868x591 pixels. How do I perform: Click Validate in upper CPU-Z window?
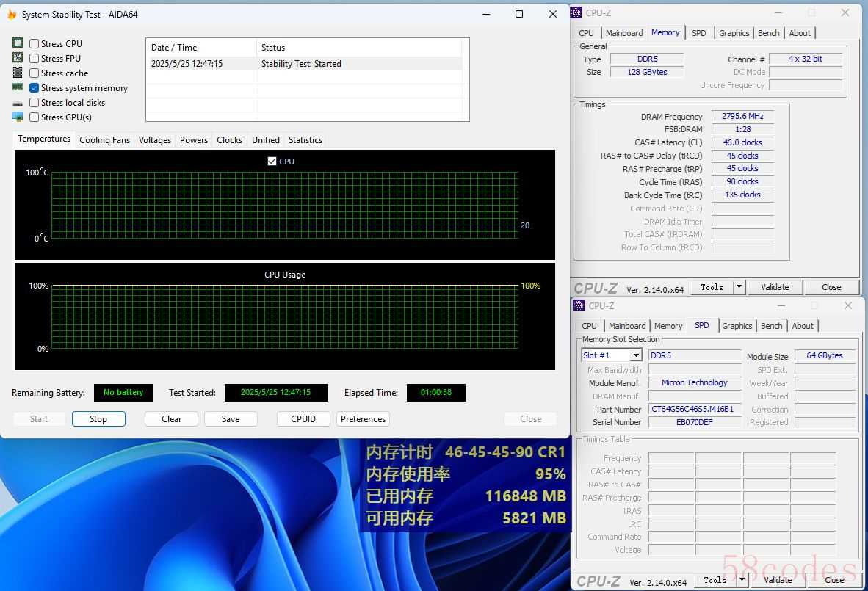click(x=775, y=286)
